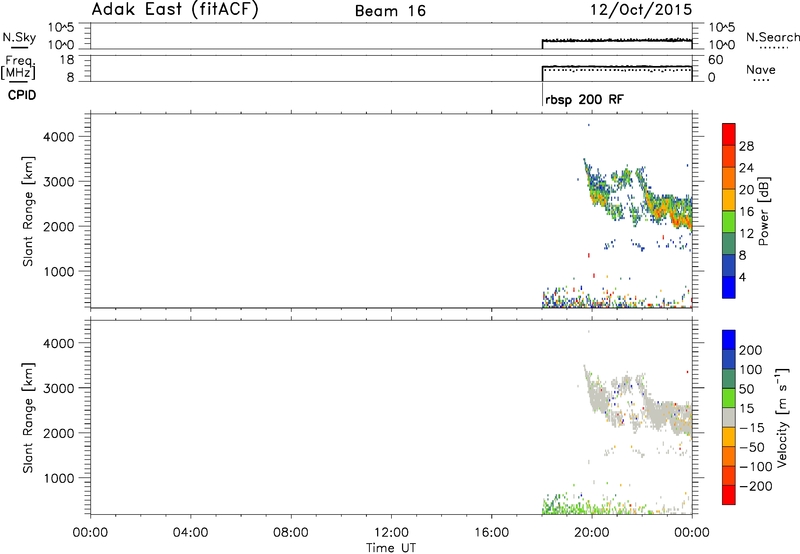Image resolution: width=800 pixels, height=554 pixels.
Task: Click the '04:00' time tick label
Action: [x=190, y=533]
